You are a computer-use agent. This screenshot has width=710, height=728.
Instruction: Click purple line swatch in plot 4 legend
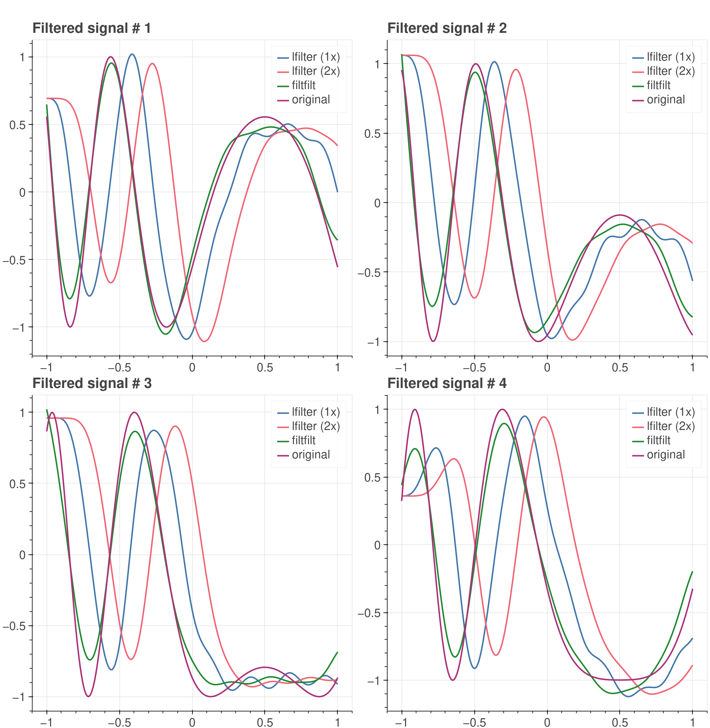(638, 455)
